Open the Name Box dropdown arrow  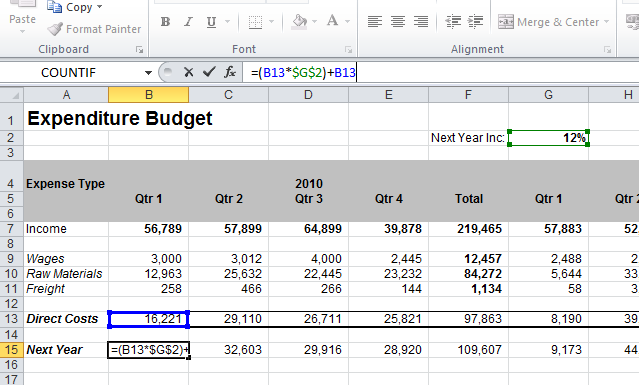coord(148,73)
